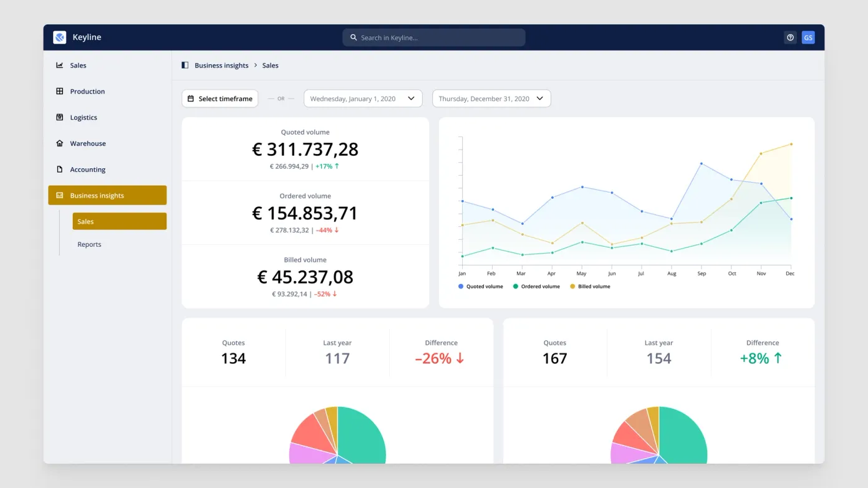Screen dimensions: 868x488
Task: Click the Billed volume point at Dec
Action: coord(791,144)
